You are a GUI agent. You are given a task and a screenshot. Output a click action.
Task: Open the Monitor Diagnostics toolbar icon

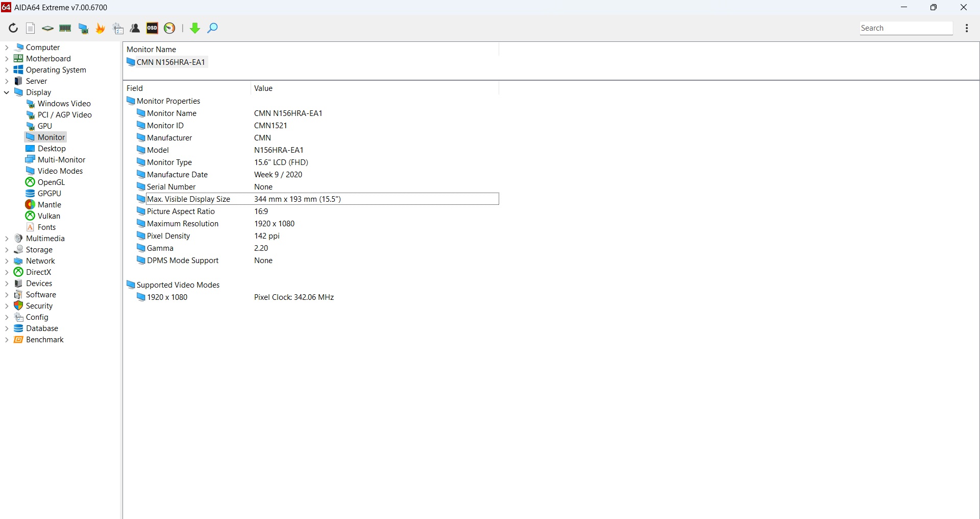tap(83, 28)
